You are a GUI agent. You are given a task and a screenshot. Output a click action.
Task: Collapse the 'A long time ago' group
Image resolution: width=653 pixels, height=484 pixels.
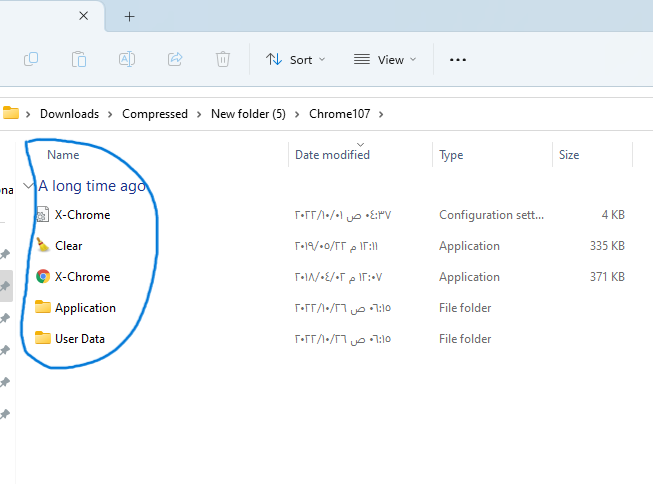pyautogui.click(x=28, y=186)
